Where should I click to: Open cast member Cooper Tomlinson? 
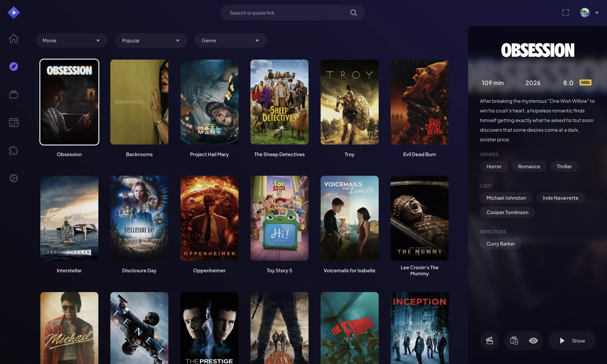[x=507, y=212]
